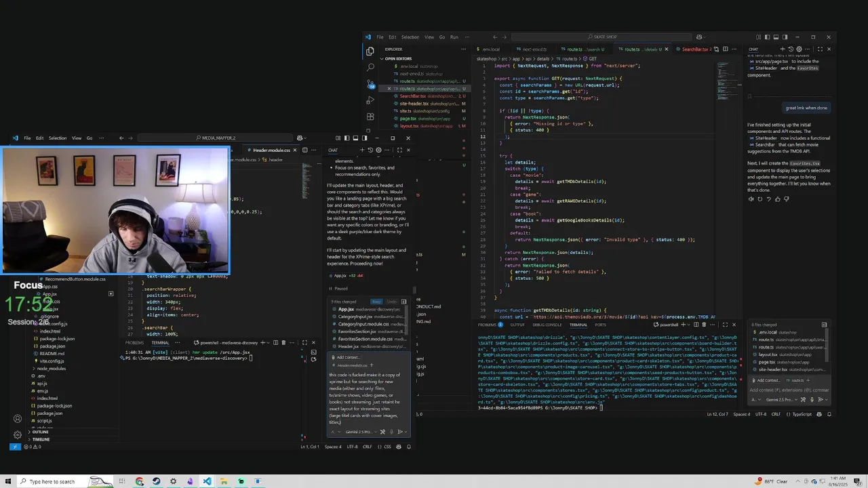Toggle primary sidebar in MEDIA_MAPPER_2 title bar
Screen dimensions: 868x488
point(347,138)
